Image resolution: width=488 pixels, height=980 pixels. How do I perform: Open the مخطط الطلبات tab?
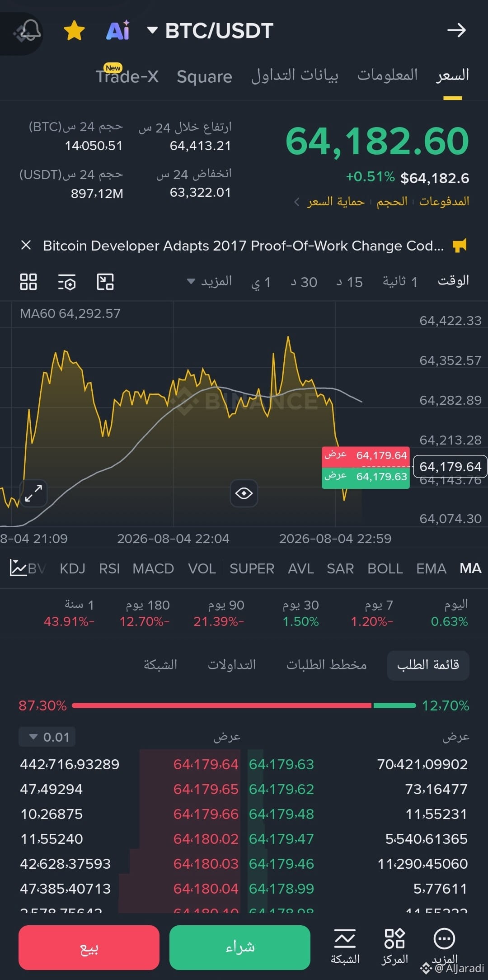tap(327, 665)
